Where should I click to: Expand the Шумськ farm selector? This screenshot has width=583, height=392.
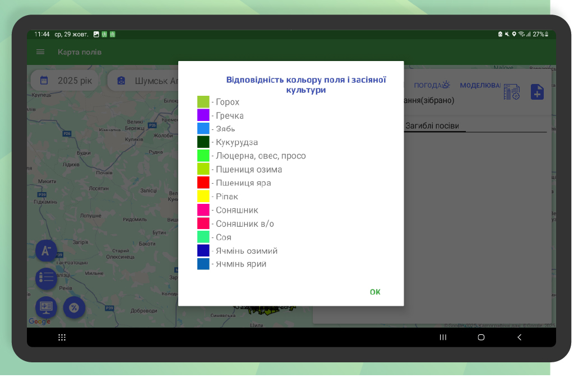(143, 81)
